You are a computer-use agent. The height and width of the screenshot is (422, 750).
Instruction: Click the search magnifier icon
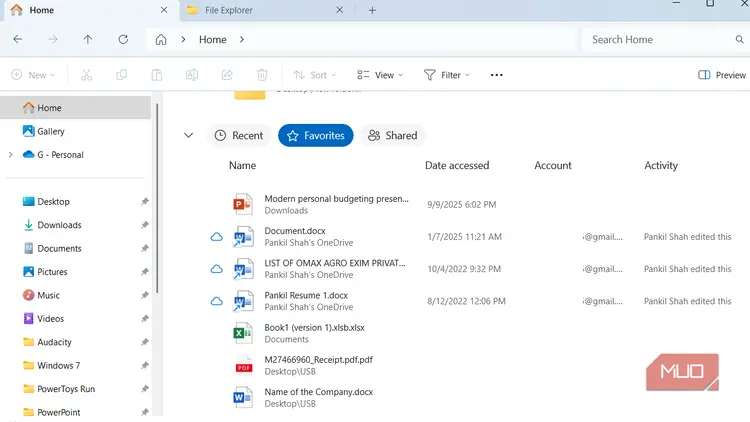tap(739, 39)
